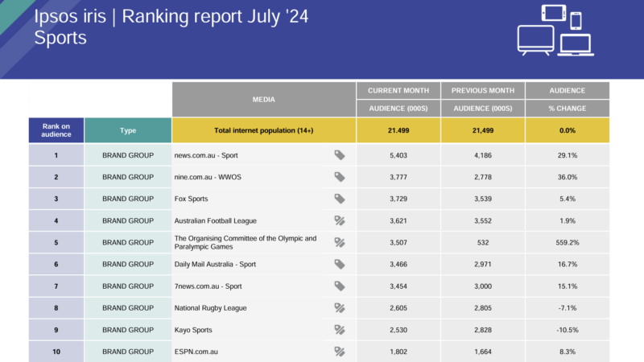Click the previous month value 2,778
Screen dimensions: 644x362
[483, 177]
